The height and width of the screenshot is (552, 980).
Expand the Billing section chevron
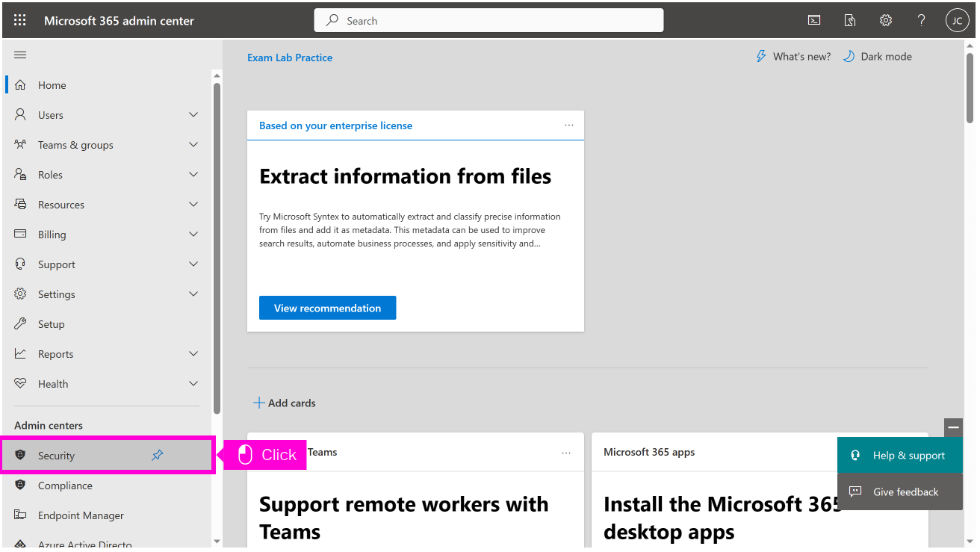pos(193,235)
